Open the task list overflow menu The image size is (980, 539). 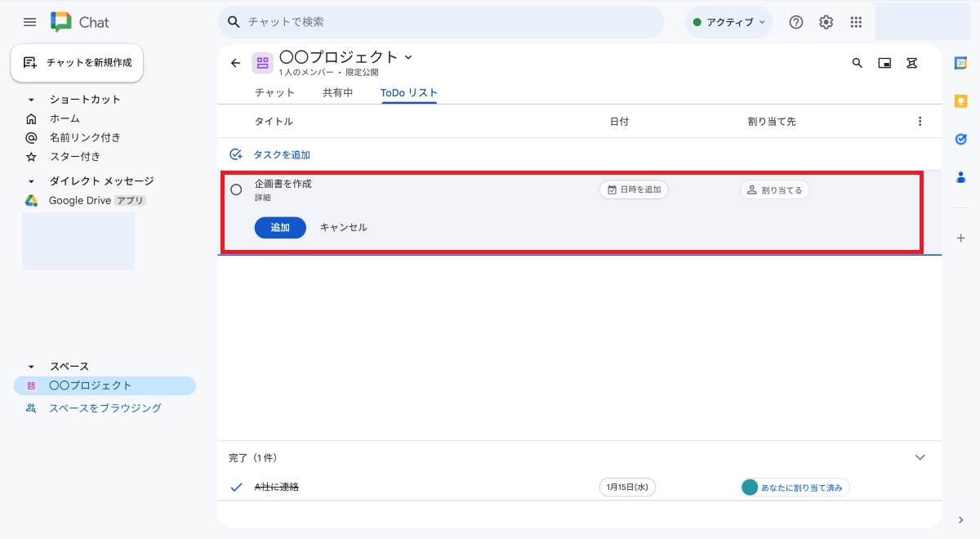click(920, 120)
